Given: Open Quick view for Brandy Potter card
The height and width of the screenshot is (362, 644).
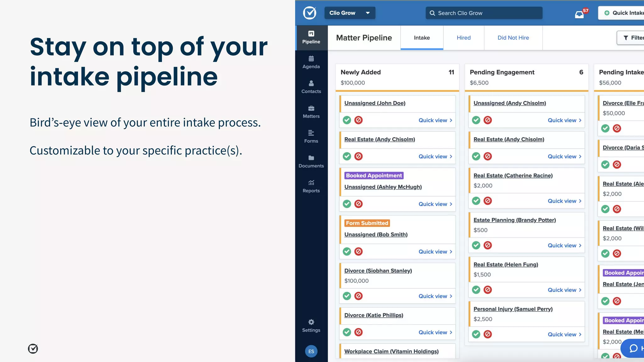Looking at the screenshot, I should tap(564, 246).
